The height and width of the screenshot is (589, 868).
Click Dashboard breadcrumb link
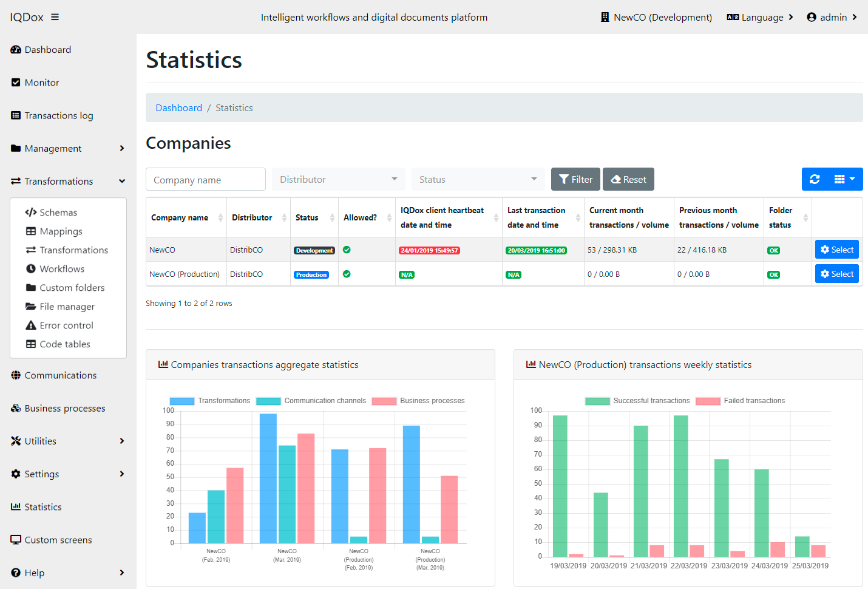click(178, 107)
